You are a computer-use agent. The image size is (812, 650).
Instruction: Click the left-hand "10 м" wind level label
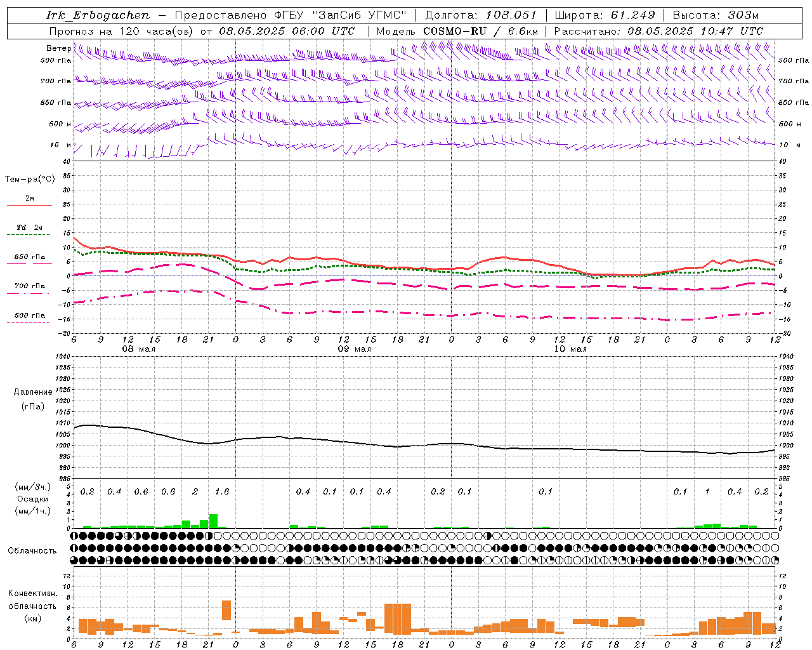(60, 145)
